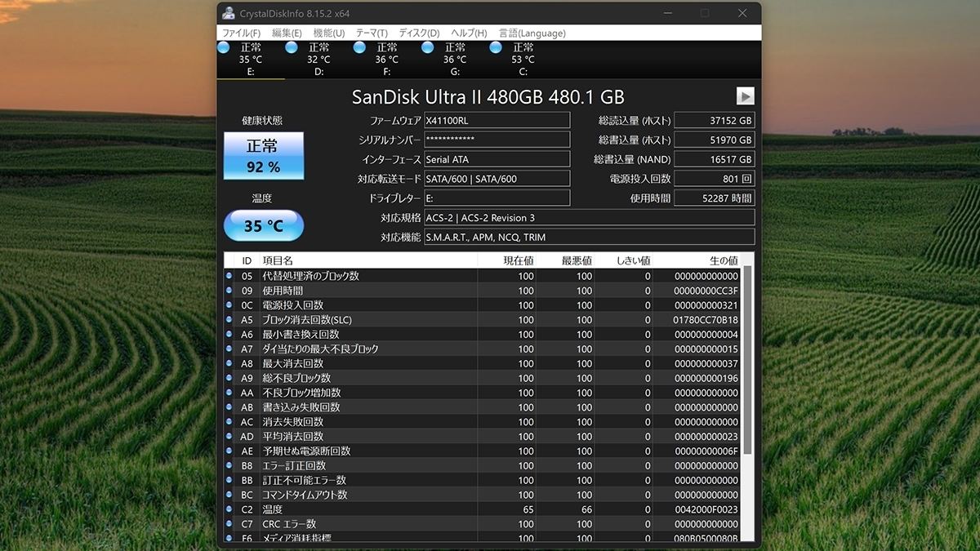Image resolution: width=980 pixels, height=551 pixels.
Task: Switch to the C: disk at 53 °C
Action: pos(523,60)
